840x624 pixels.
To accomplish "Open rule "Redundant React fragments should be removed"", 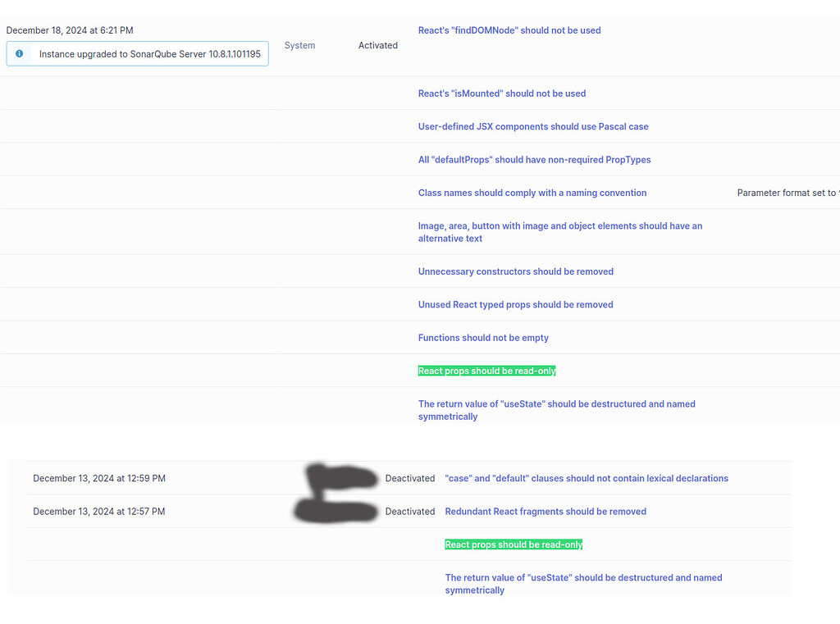I will [545, 511].
